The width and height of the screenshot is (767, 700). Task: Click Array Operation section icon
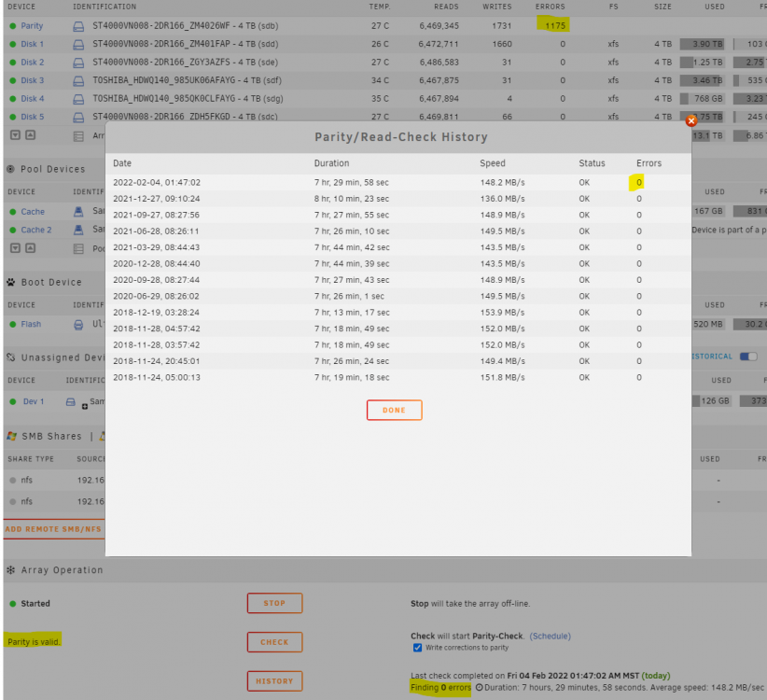pos(11,570)
